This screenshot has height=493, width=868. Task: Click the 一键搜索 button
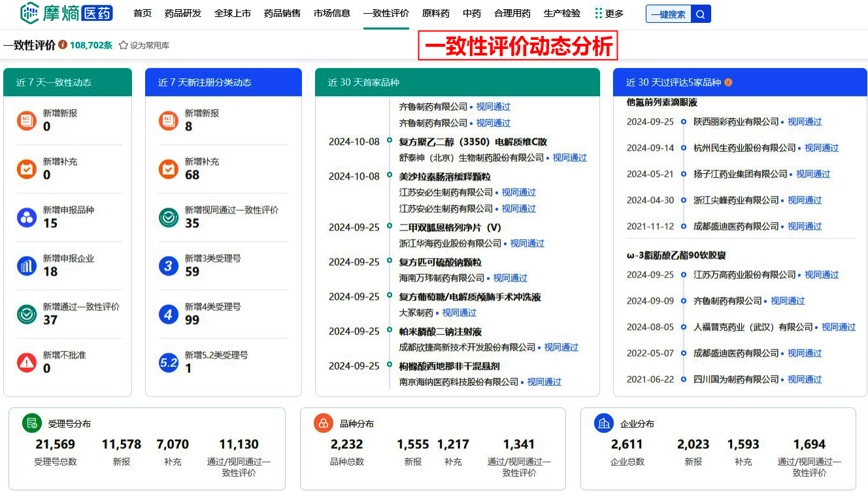(668, 14)
